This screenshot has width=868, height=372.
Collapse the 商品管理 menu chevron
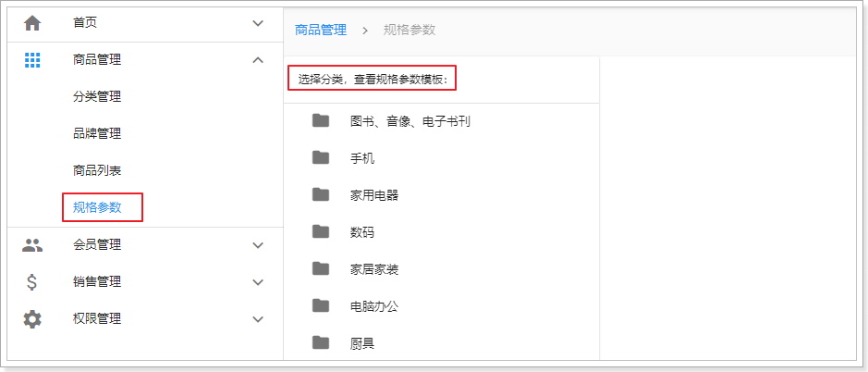tap(258, 60)
